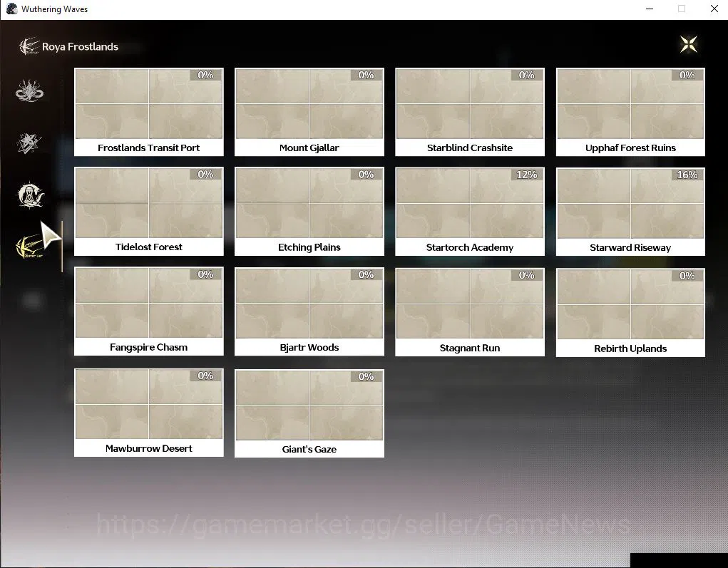Image resolution: width=728 pixels, height=568 pixels.
Task: Click the 0% progress on Giant's Gaze
Action: 366,376
